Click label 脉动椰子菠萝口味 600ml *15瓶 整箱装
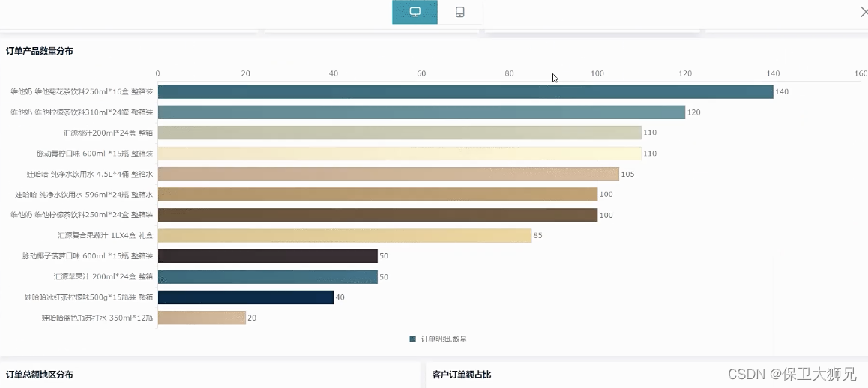 (x=88, y=256)
